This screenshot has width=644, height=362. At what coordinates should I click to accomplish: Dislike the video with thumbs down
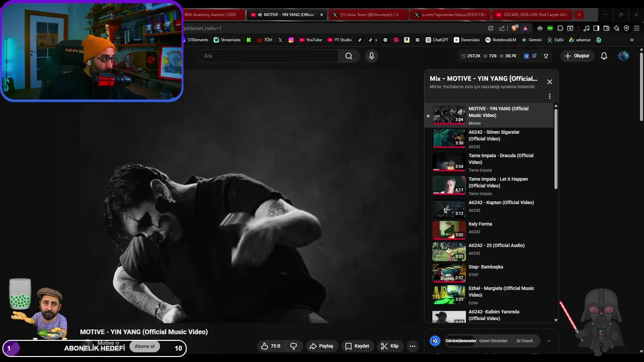coord(294,346)
